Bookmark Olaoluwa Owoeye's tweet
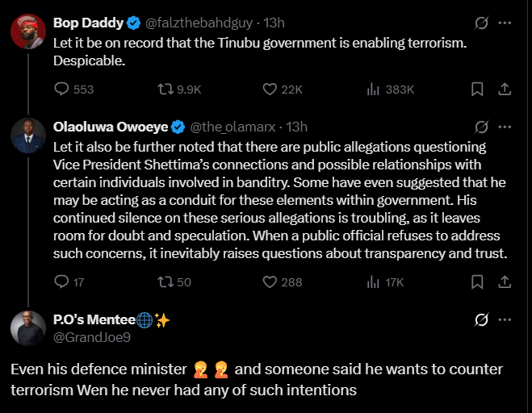532x413 pixels. [477, 282]
